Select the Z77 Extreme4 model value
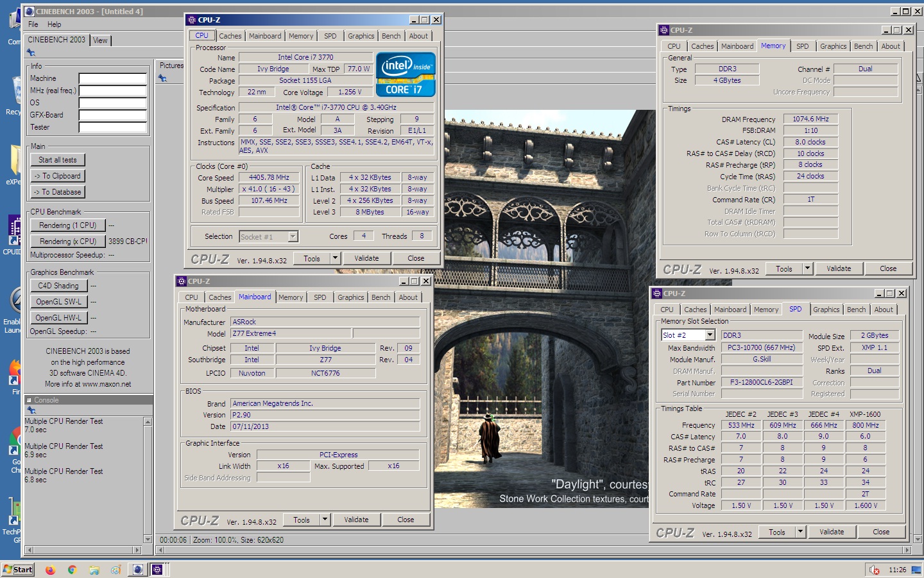 [291, 333]
